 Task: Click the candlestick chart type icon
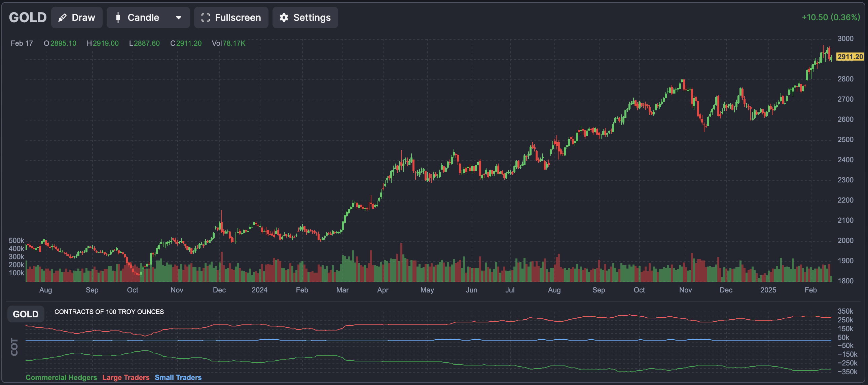(118, 17)
